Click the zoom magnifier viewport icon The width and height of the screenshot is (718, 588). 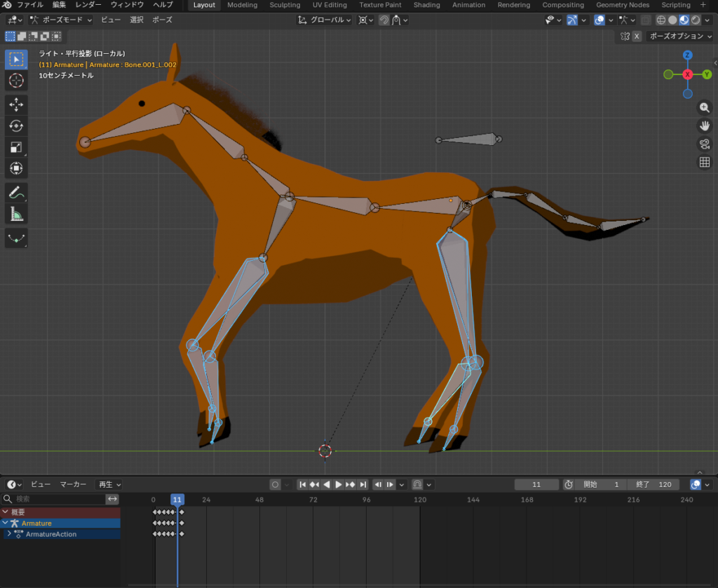(x=705, y=108)
